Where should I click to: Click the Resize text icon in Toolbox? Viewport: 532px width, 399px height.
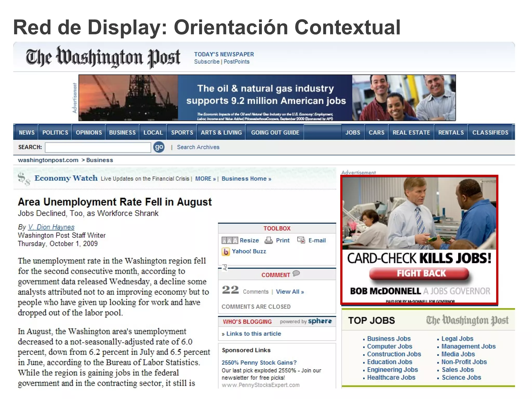coord(230,241)
